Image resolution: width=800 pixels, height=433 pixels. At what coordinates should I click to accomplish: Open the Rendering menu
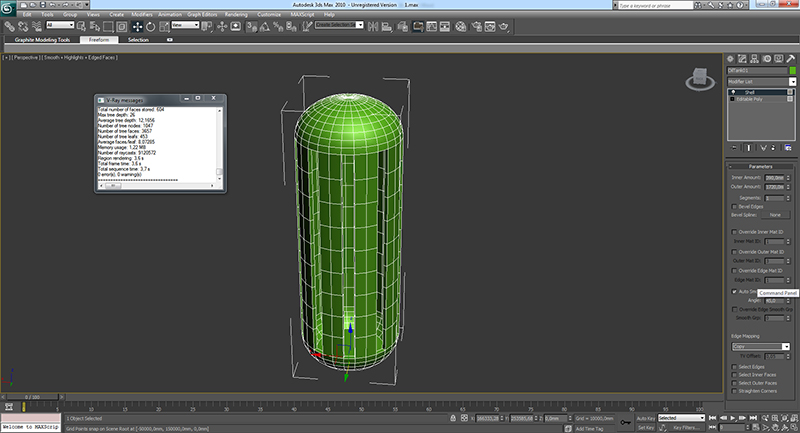(236, 14)
